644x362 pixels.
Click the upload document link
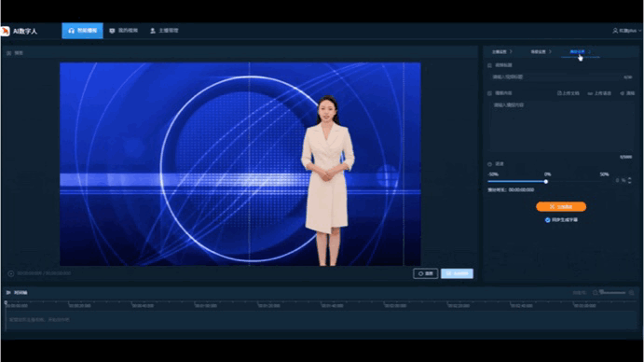click(568, 93)
